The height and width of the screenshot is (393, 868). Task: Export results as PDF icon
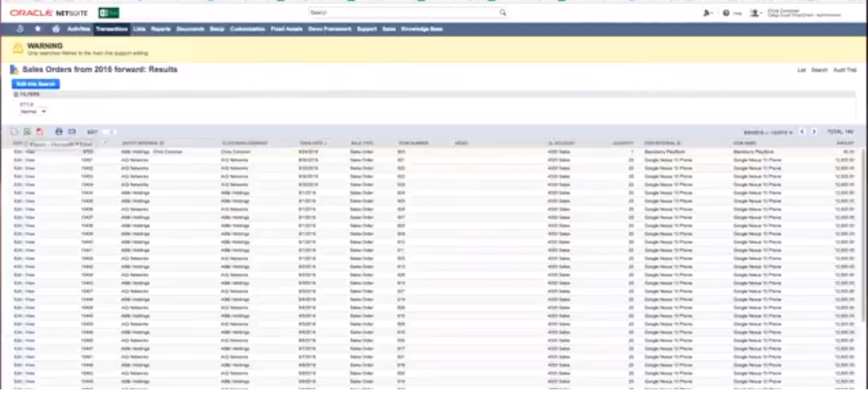point(39,132)
